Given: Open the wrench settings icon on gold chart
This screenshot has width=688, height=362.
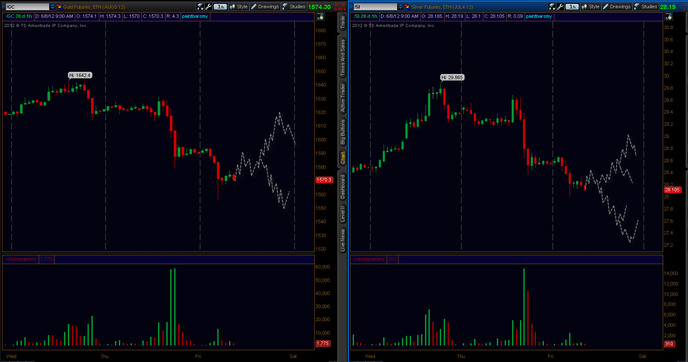Looking at the screenshot, I should (x=208, y=7).
